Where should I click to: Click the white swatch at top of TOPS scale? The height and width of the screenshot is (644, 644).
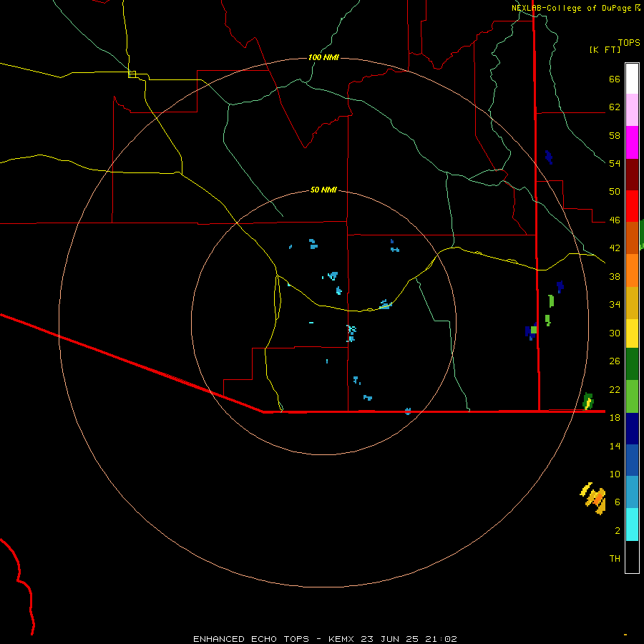[x=632, y=79]
